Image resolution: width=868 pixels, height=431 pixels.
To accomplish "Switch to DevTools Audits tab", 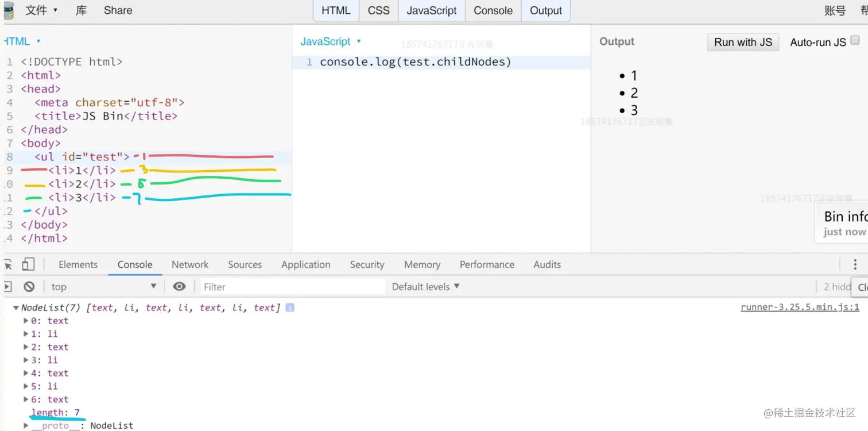I will point(547,264).
